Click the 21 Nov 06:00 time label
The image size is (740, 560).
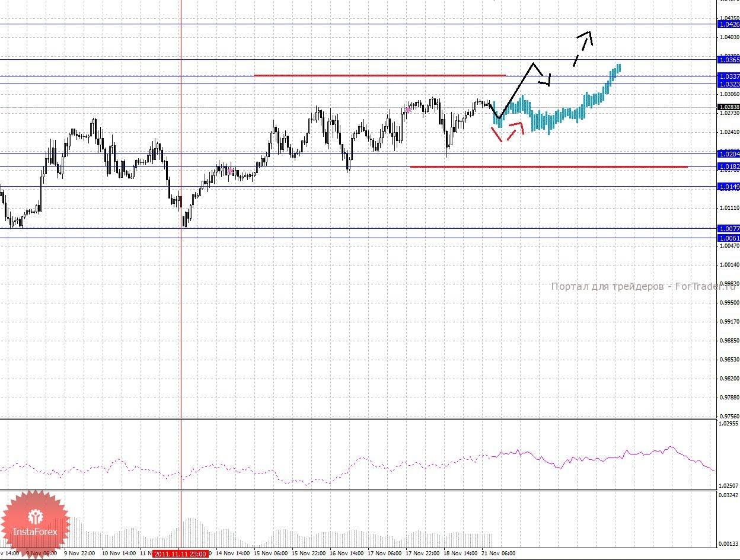(498, 553)
